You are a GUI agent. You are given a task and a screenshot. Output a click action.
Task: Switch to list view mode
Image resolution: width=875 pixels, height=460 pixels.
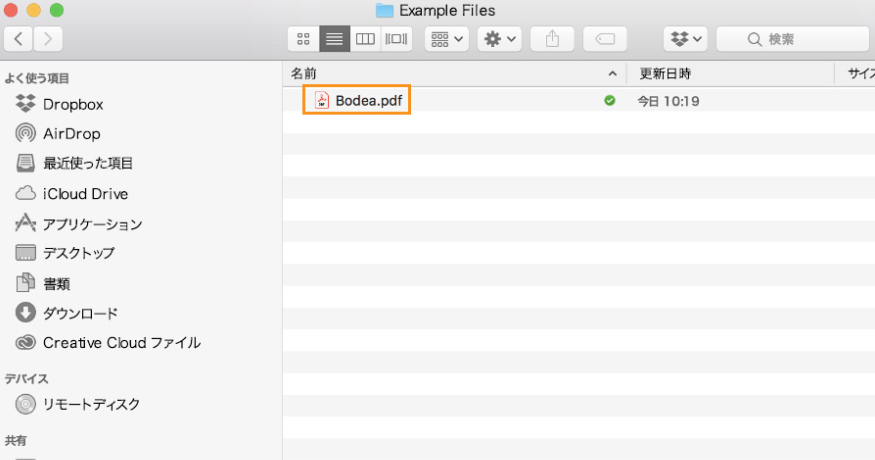coord(334,39)
